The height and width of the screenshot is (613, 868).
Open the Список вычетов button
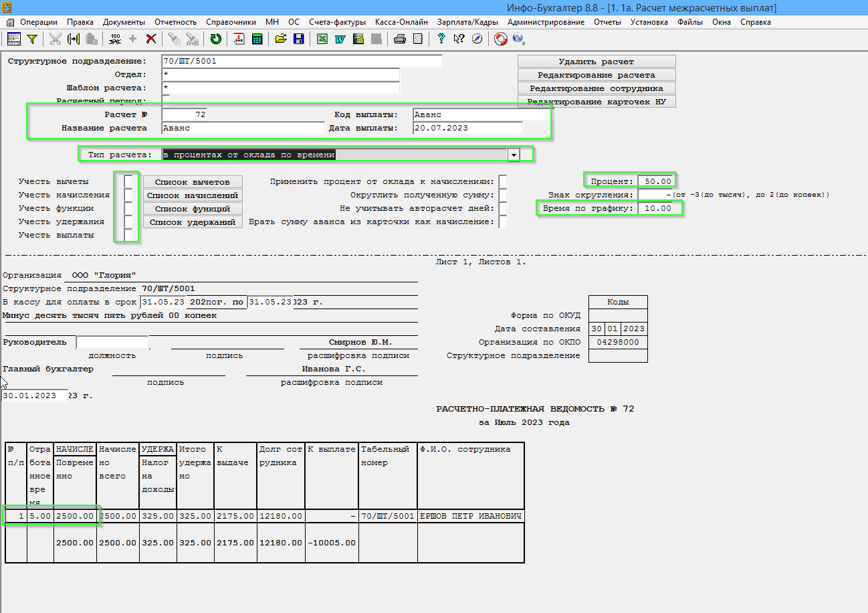(193, 182)
